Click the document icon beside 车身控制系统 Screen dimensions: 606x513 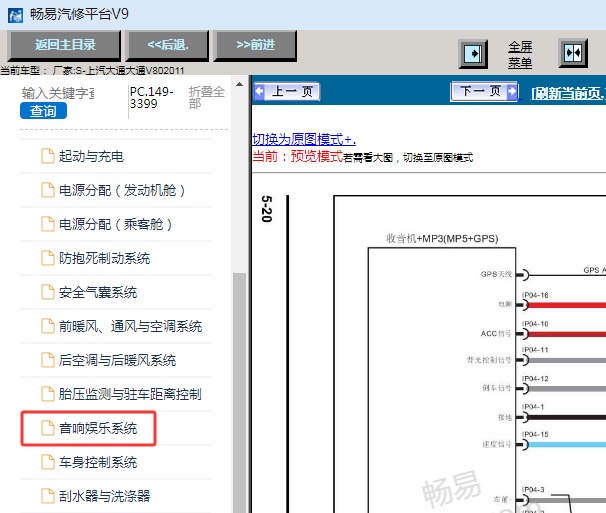click(x=48, y=462)
